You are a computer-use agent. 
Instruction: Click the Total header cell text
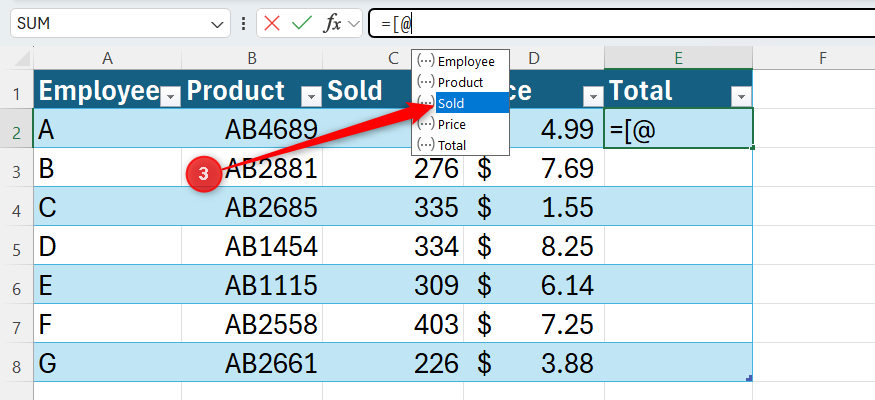641,90
